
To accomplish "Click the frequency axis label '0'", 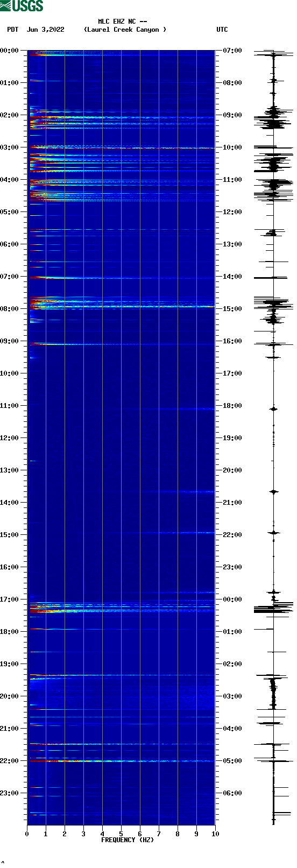I will 27,834.
